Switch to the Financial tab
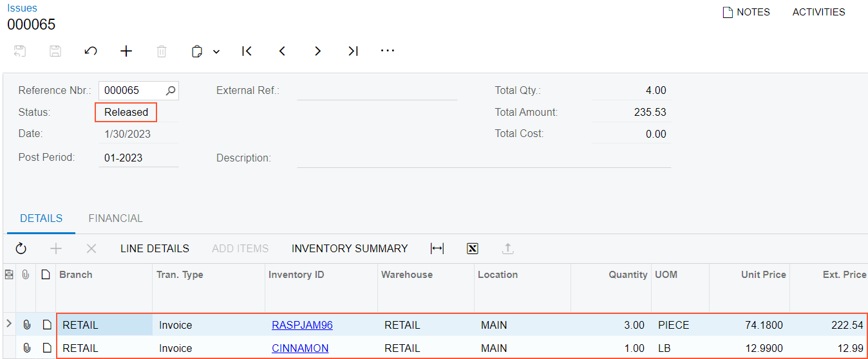 (x=115, y=218)
